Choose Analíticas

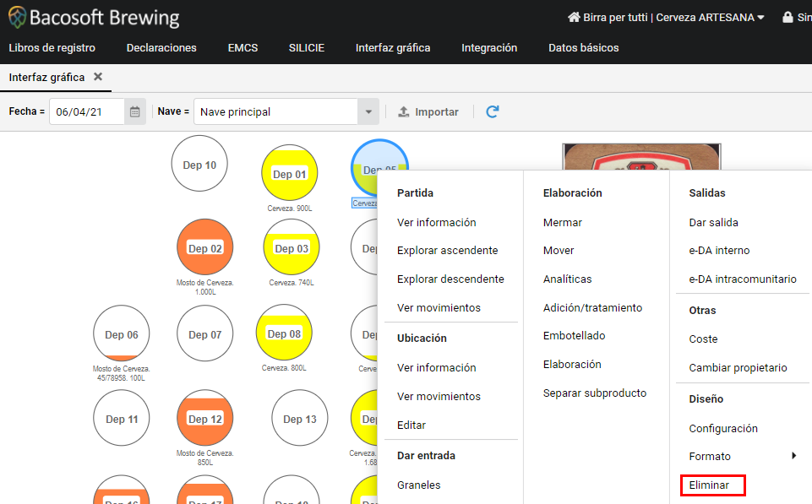567,279
